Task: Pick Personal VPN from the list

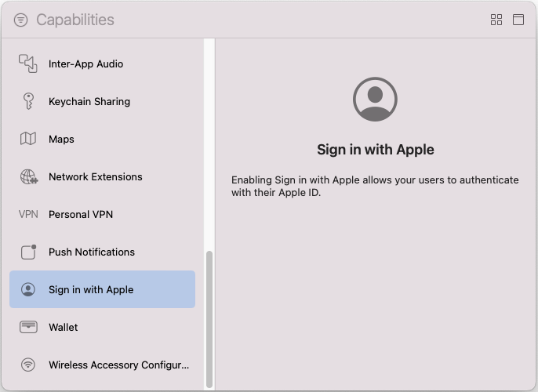Action: tap(102, 214)
